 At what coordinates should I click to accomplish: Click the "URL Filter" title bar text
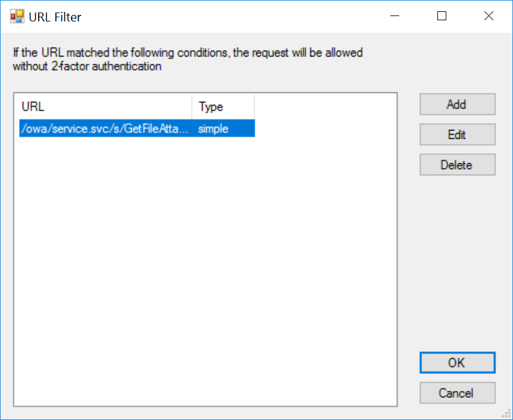coord(55,17)
